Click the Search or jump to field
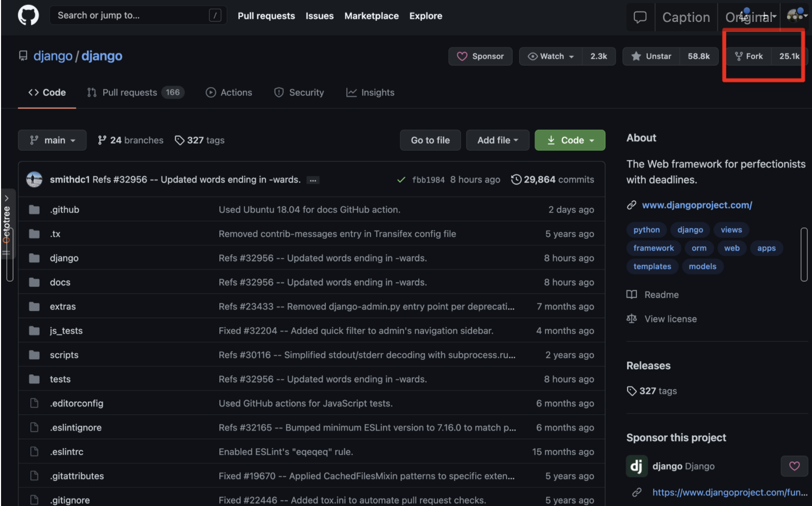The height and width of the screenshot is (506, 812). click(x=138, y=15)
